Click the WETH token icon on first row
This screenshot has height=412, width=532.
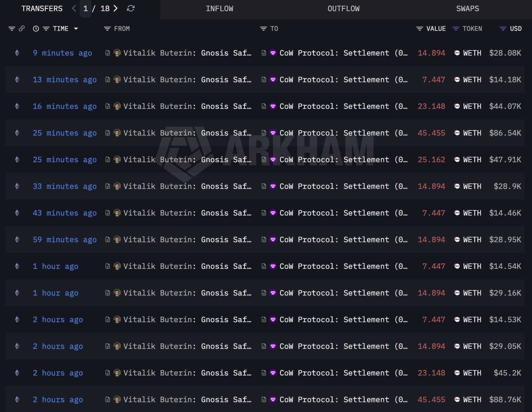click(x=456, y=53)
